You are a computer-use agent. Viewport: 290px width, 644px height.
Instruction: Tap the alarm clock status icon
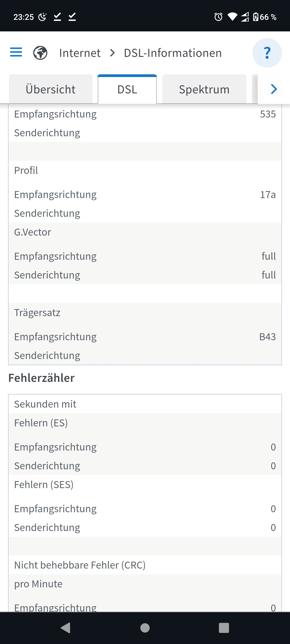click(218, 17)
